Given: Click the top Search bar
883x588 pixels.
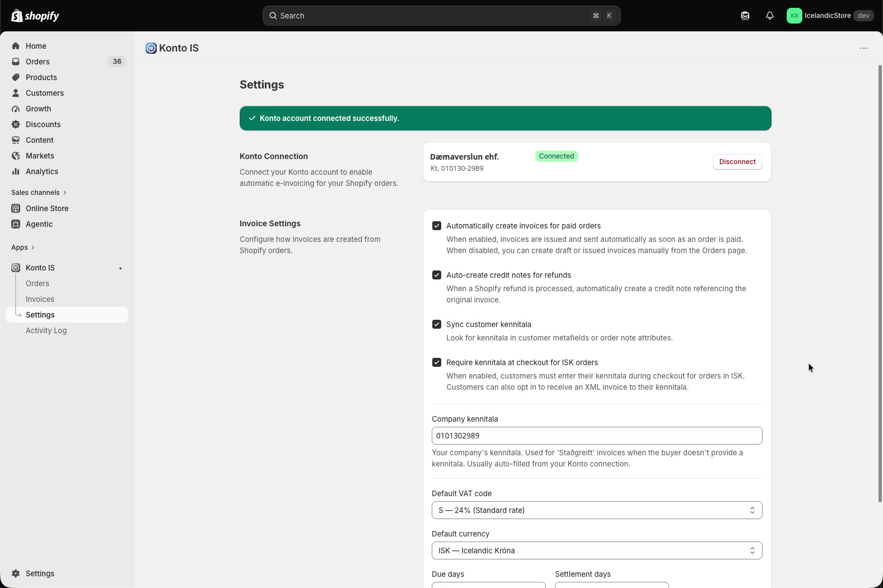Looking at the screenshot, I should 441,16.
